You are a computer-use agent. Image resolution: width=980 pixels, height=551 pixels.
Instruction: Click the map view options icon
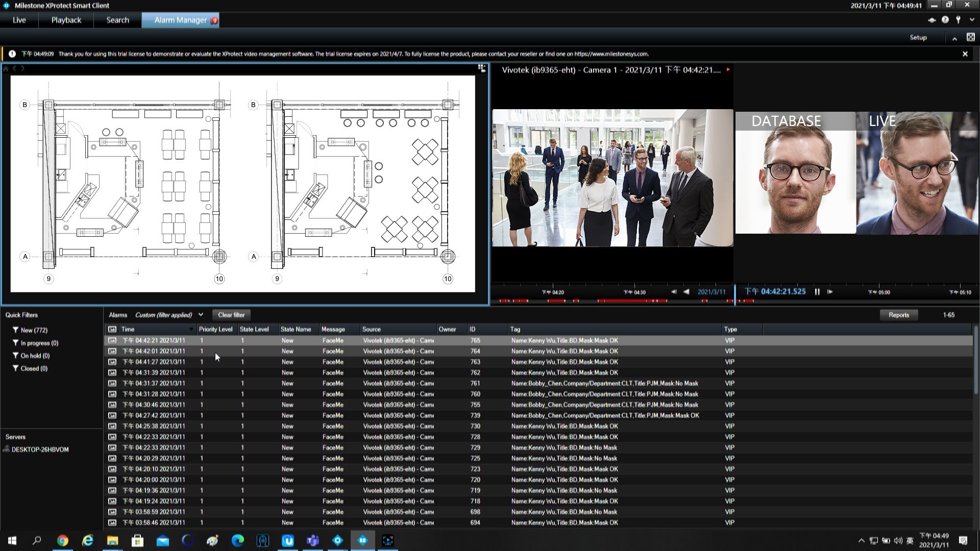tap(481, 68)
